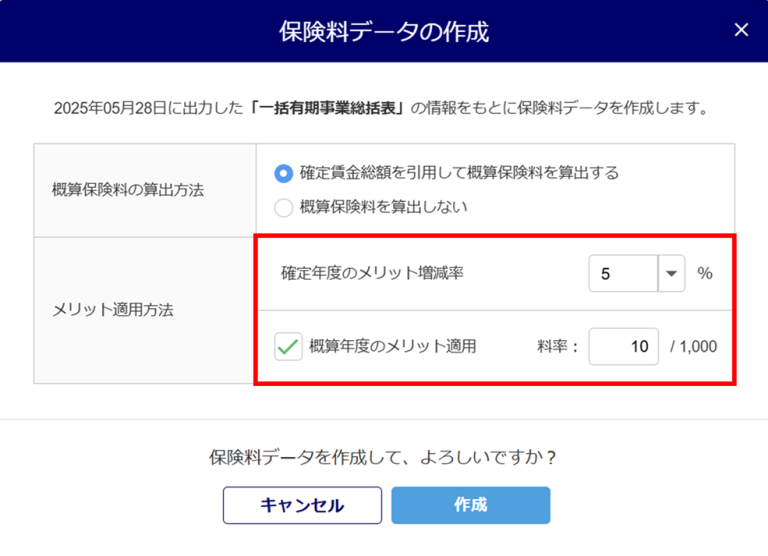Click the bold 一括有期事業総括表 text

(x=330, y=108)
